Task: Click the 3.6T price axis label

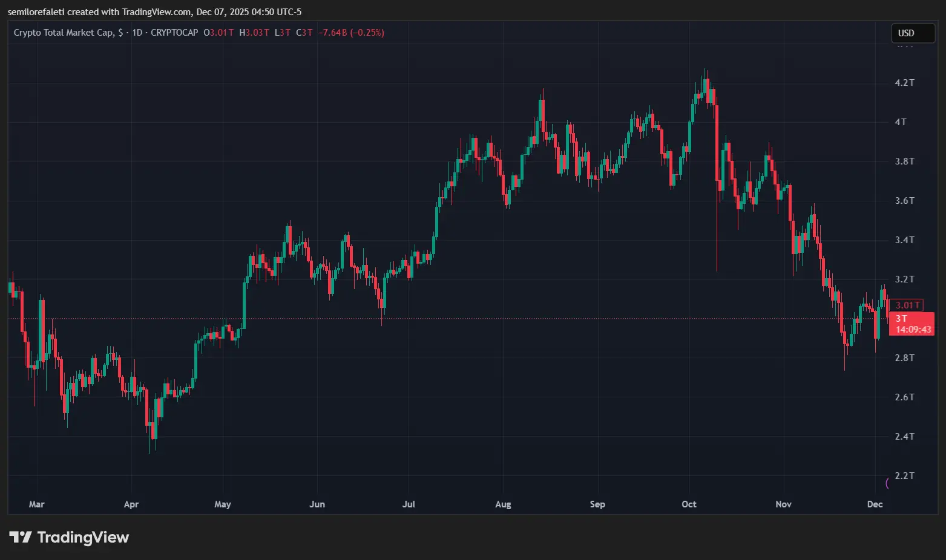Action: coord(904,201)
